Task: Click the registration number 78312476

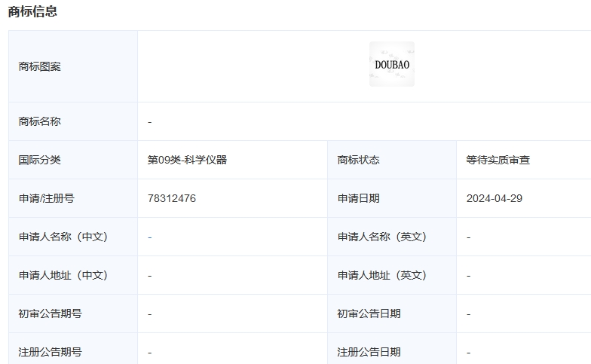Action: click(x=172, y=198)
